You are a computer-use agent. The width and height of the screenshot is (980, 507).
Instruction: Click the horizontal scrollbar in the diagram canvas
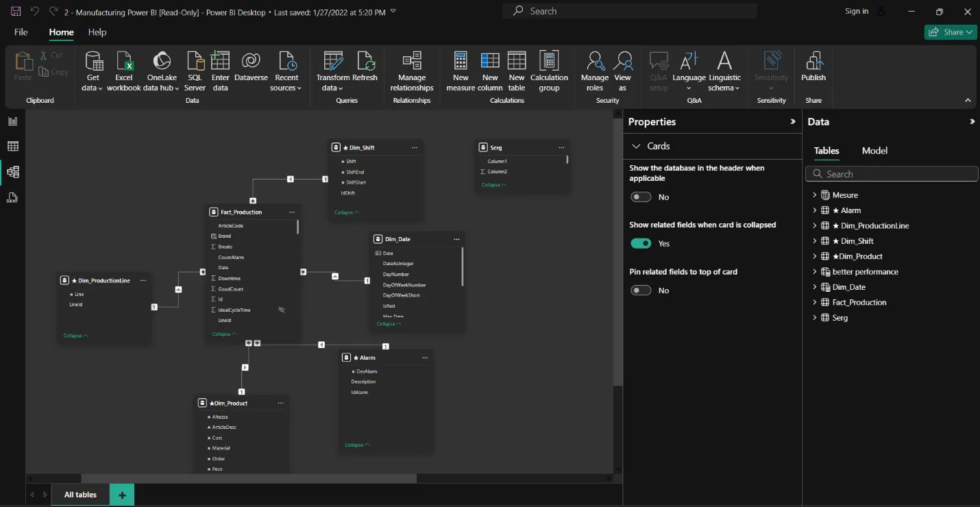(249, 478)
